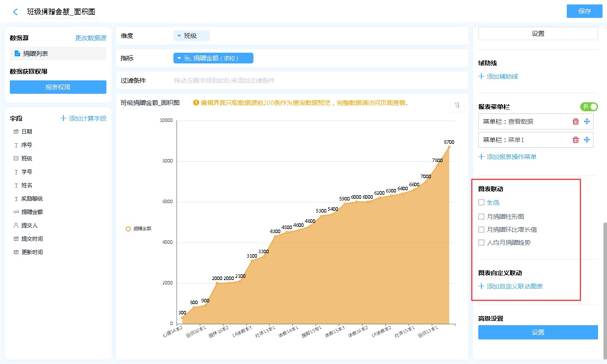The height and width of the screenshot is (364, 607).
Task: Click the back arrow icon
Action: (16, 12)
